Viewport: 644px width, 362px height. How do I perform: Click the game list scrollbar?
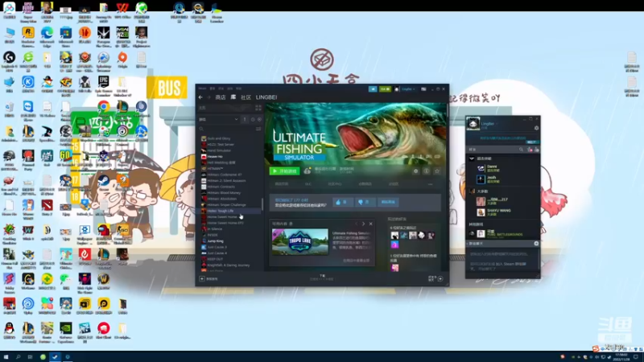point(262,204)
